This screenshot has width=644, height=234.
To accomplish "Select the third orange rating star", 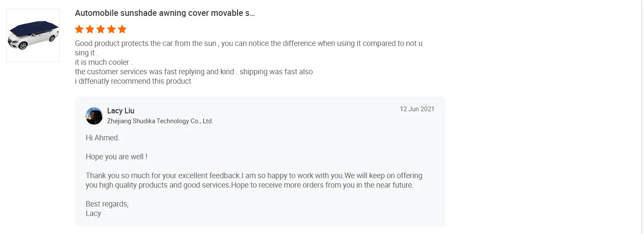I will click(x=101, y=29).
